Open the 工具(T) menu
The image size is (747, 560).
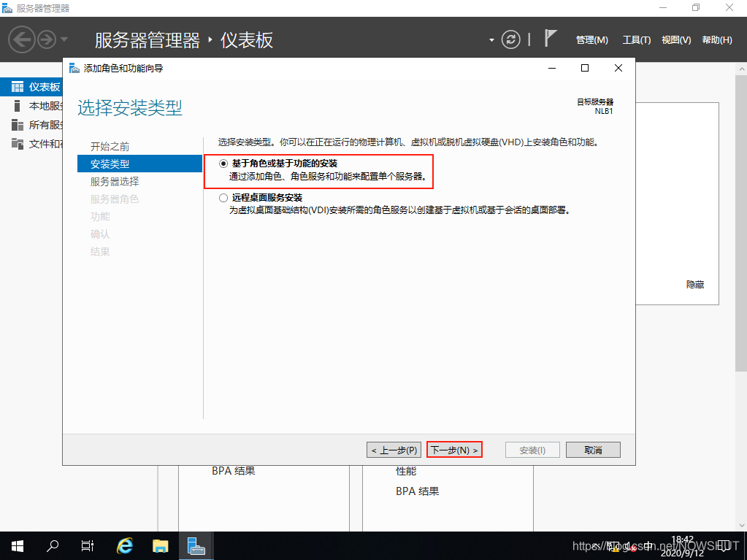coord(636,40)
